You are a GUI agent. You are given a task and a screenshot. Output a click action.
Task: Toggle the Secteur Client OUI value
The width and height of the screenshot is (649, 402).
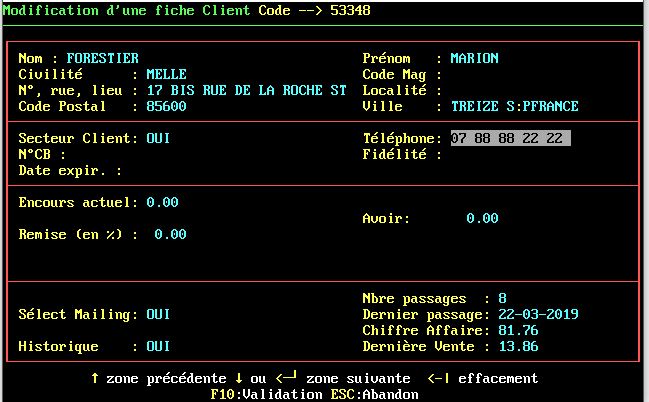tap(158, 139)
